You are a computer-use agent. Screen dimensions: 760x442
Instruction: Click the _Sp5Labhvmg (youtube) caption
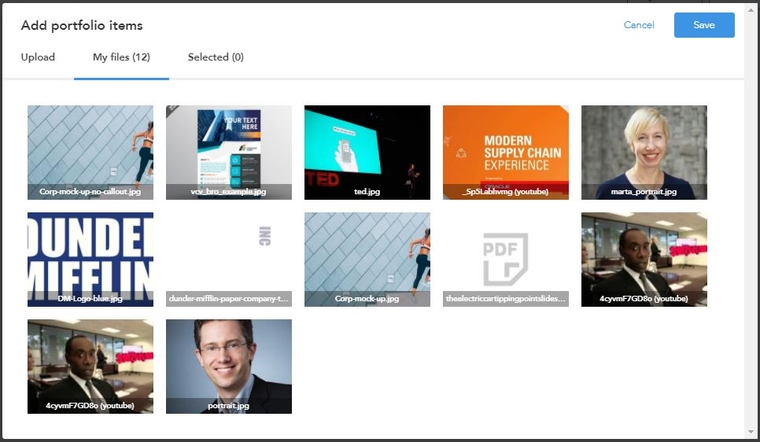505,191
